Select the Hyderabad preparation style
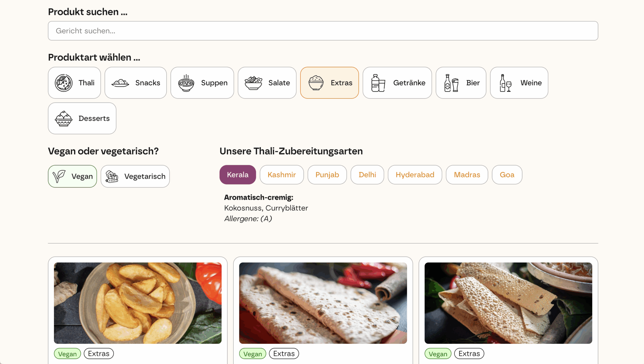This screenshot has width=644, height=364. tap(415, 175)
